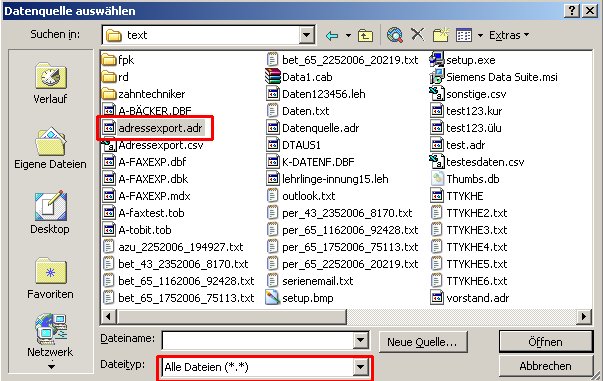The image size is (603, 381).
Task: Select the zahntechniker folder
Action: click(144, 94)
